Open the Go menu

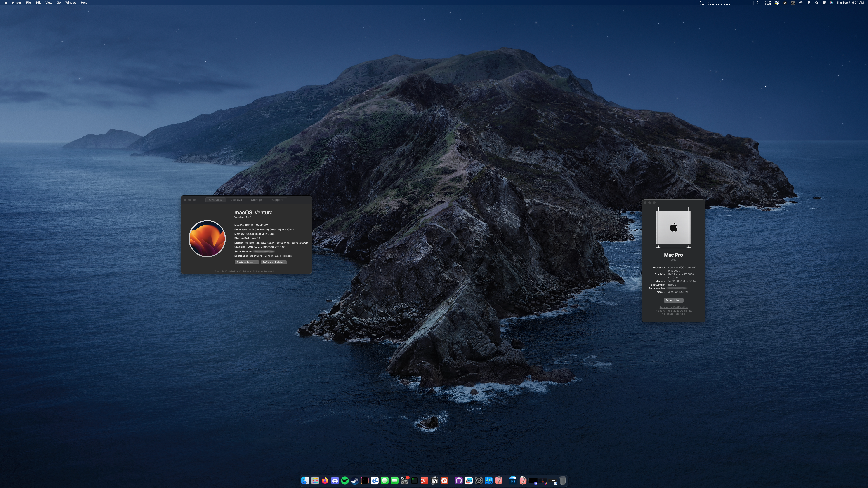[59, 3]
